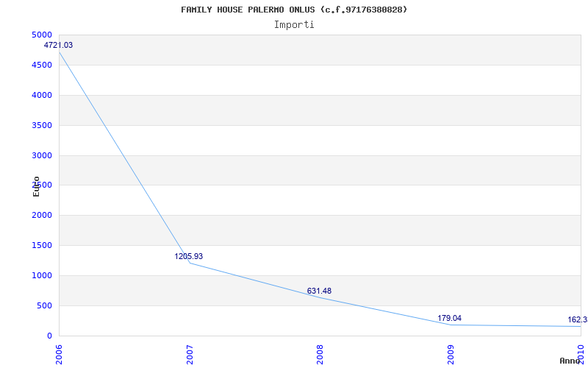This screenshot has width=588, height=368.
Task: Click the 179.04 data label
Action: tap(449, 319)
